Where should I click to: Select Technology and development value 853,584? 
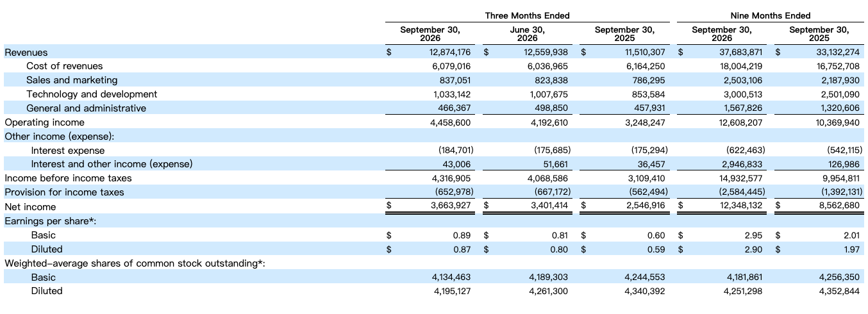pyautogui.click(x=649, y=94)
